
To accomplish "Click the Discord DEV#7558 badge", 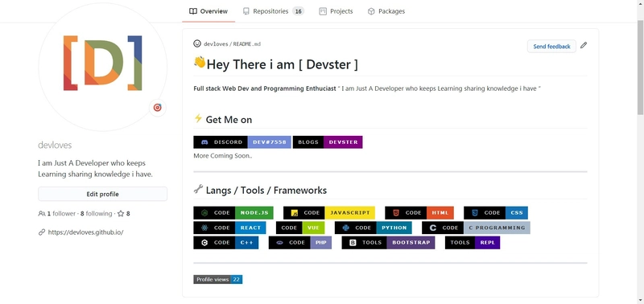I will pos(242,142).
